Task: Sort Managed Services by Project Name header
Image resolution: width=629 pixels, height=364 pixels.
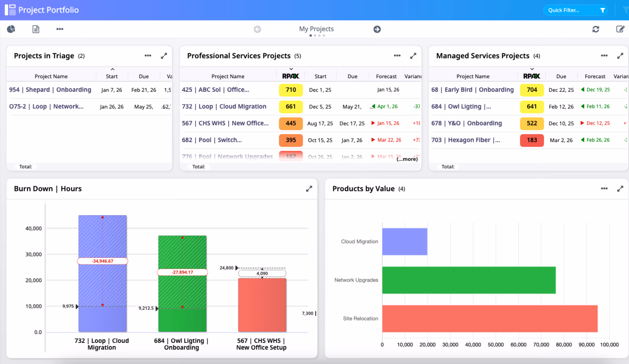Action: pyautogui.click(x=473, y=76)
